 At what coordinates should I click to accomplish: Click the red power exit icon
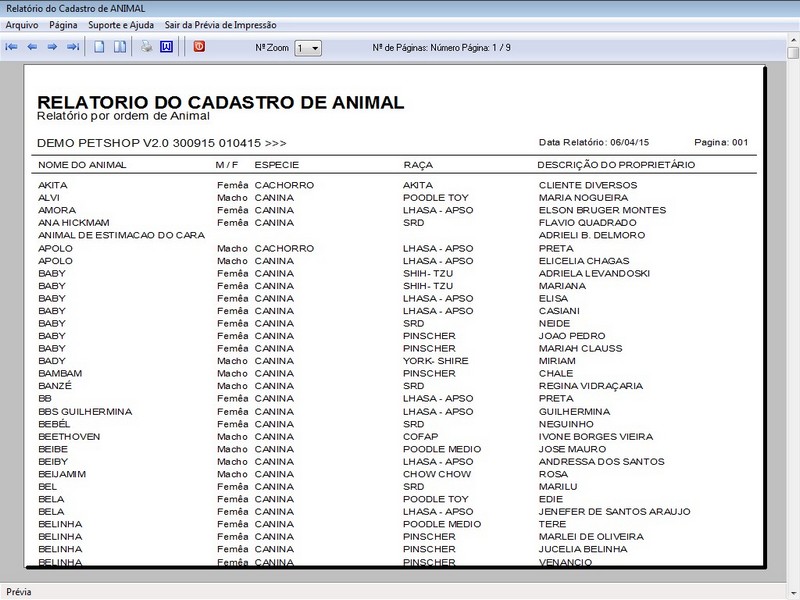[x=199, y=46]
